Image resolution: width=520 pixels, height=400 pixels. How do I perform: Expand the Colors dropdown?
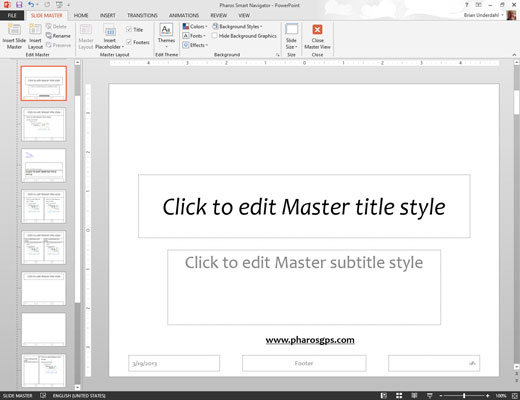[195, 26]
